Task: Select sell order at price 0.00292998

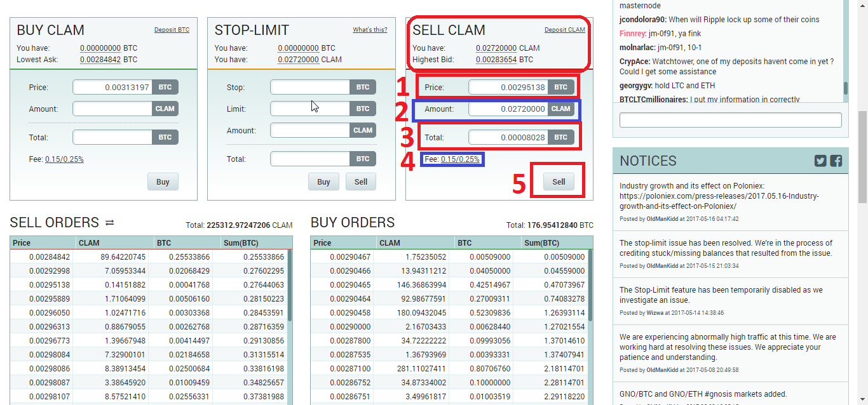Action: 149,271
